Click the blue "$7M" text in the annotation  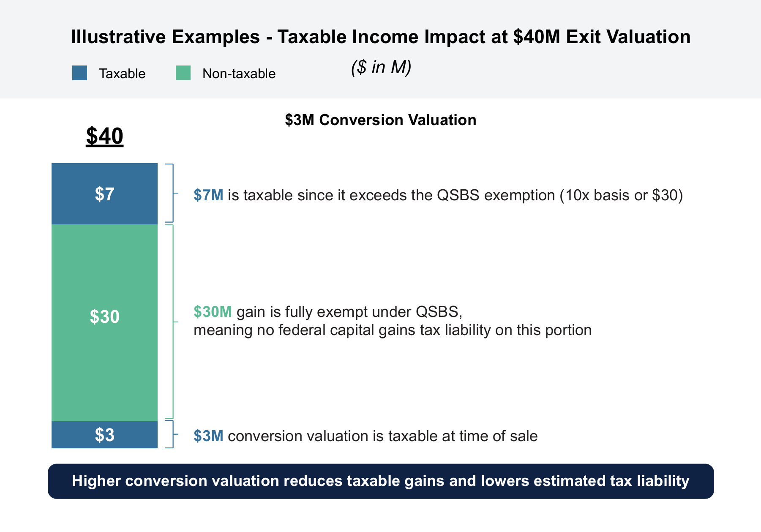point(208,195)
